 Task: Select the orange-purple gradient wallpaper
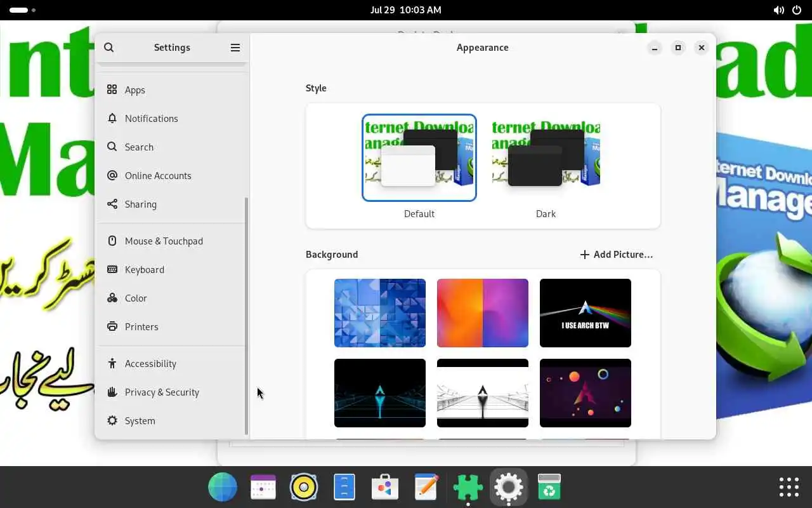483,313
